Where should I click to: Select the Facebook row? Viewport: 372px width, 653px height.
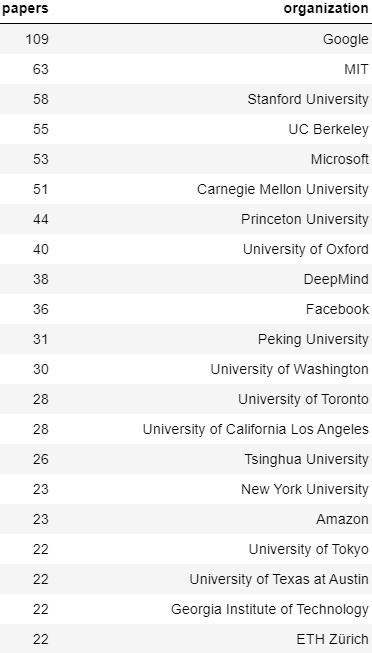pos(186,309)
